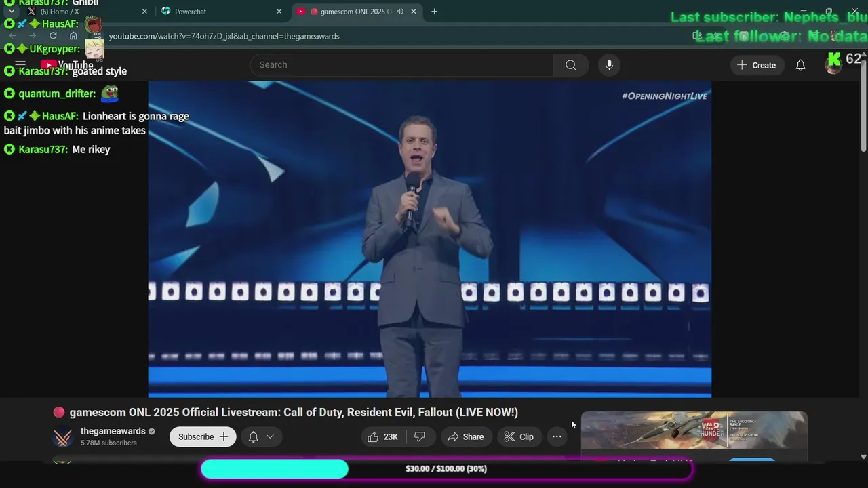Share the livestream
Screen dimensions: 868x488
[466, 436]
